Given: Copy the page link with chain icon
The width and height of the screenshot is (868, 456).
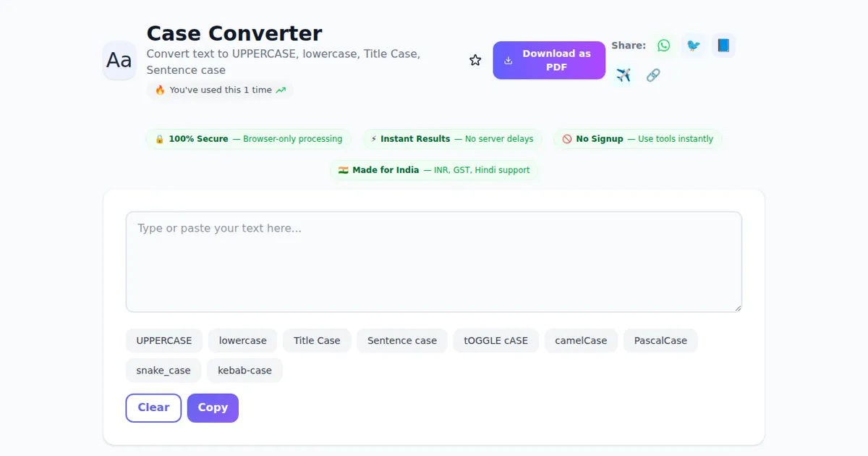Looking at the screenshot, I should point(653,75).
